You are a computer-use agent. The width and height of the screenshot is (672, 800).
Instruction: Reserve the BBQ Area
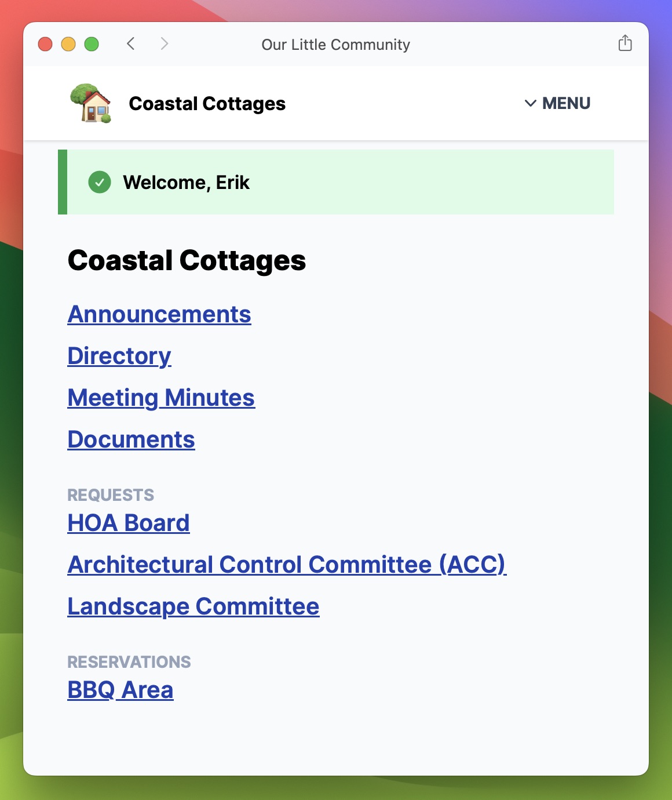(120, 690)
